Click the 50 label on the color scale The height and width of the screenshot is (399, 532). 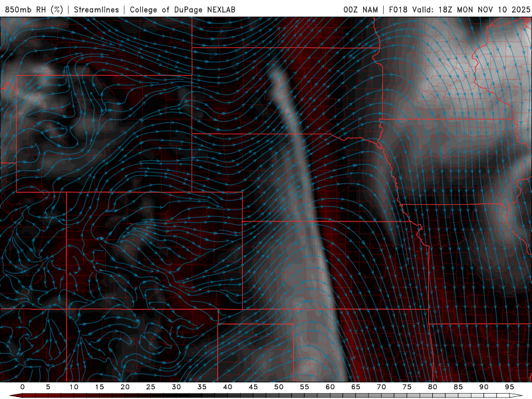coord(279,387)
